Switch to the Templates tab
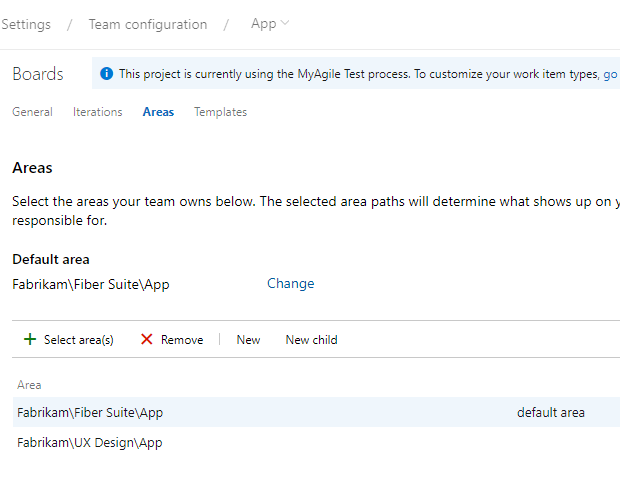This screenshot has height=481, width=620. [x=220, y=112]
